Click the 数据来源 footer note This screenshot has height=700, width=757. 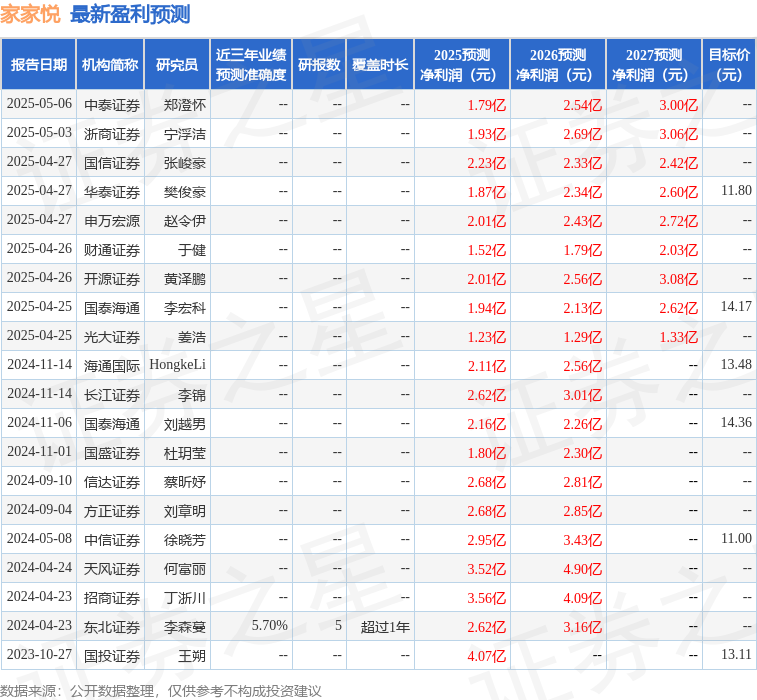click(160, 691)
